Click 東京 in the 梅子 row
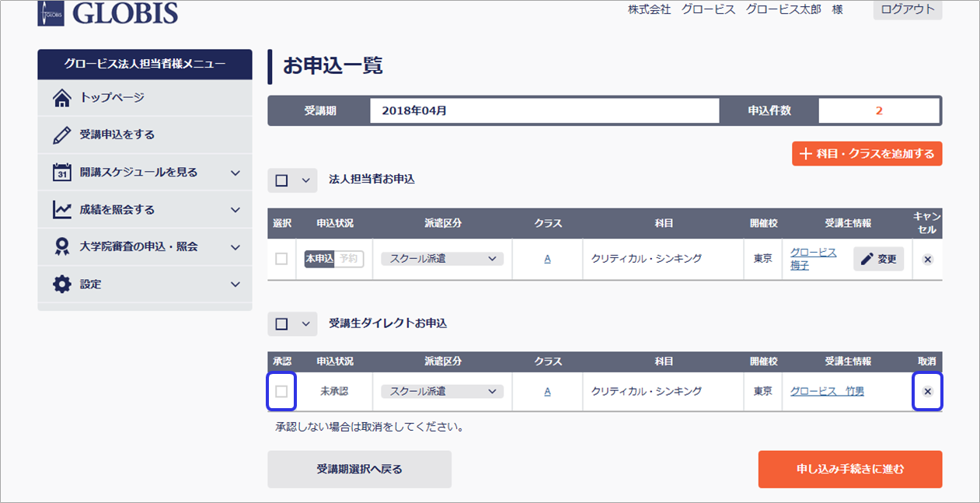Image resolution: width=980 pixels, height=503 pixels. tap(763, 259)
